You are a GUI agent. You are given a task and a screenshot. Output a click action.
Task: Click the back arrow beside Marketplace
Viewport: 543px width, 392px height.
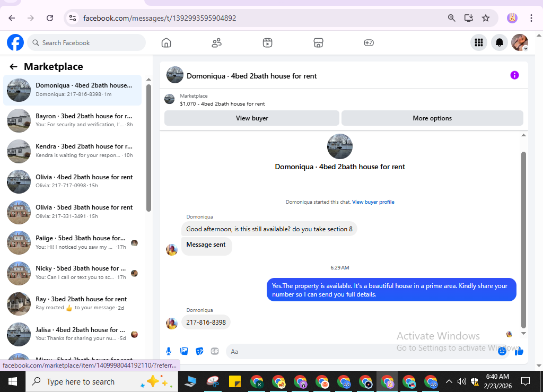click(x=13, y=66)
